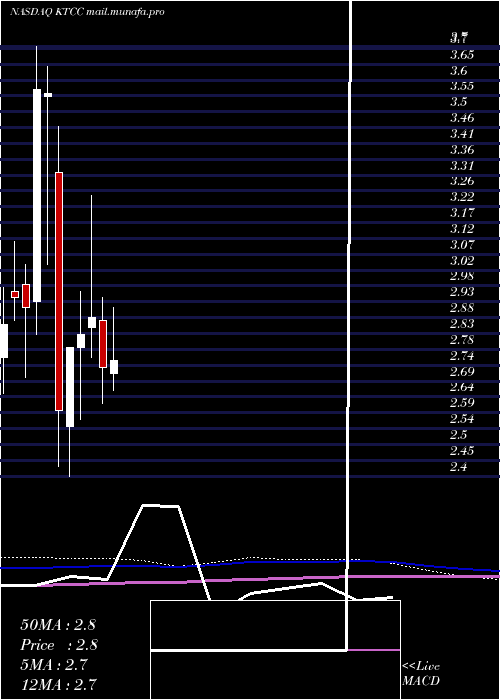The width and height of the screenshot is (500, 700).
Task: Click the 12MA : 2.7 readout
Action: click(x=58, y=684)
